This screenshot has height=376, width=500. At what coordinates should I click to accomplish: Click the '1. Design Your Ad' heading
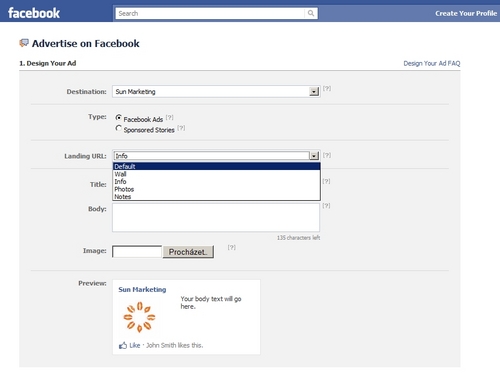48,63
